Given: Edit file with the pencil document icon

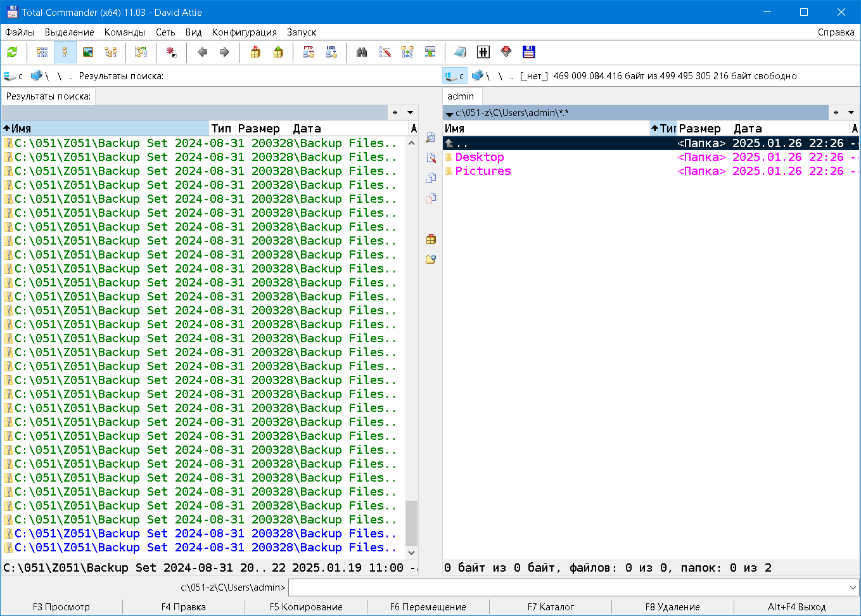Looking at the screenshot, I should 431,157.
